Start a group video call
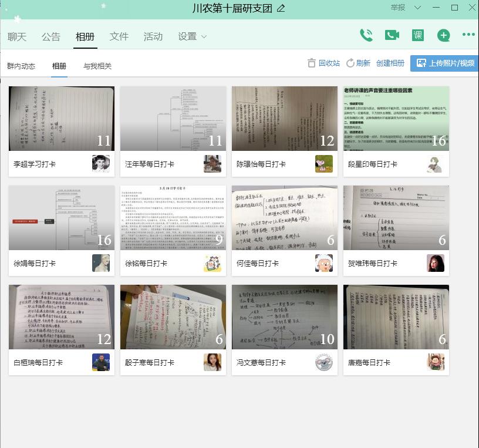 click(x=392, y=35)
